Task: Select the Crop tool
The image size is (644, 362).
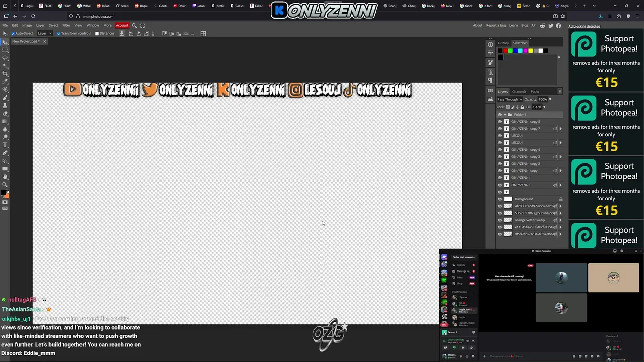Action: 5,74
